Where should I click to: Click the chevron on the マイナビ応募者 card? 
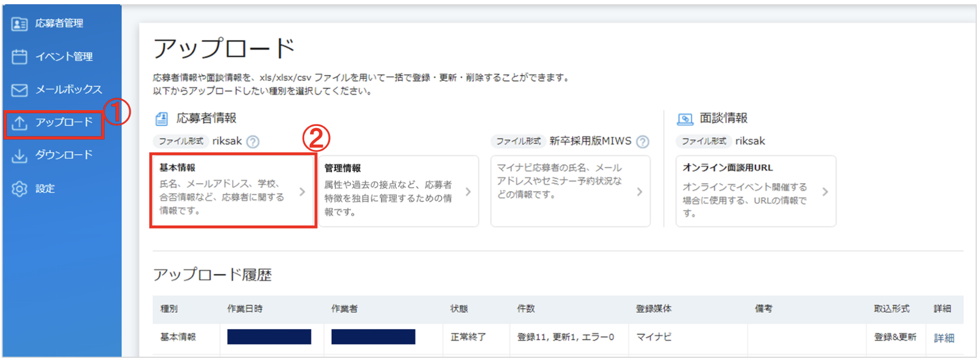pyautogui.click(x=639, y=192)
